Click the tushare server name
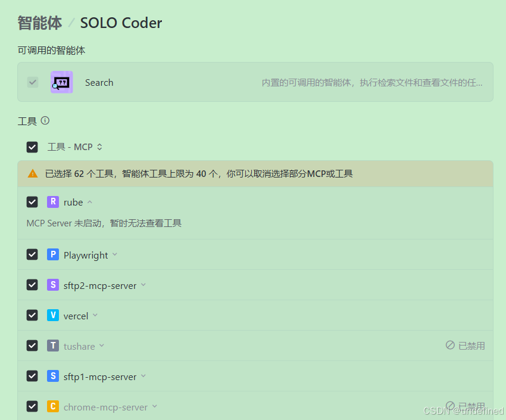 pyautogui.click(x=79, y=346)
